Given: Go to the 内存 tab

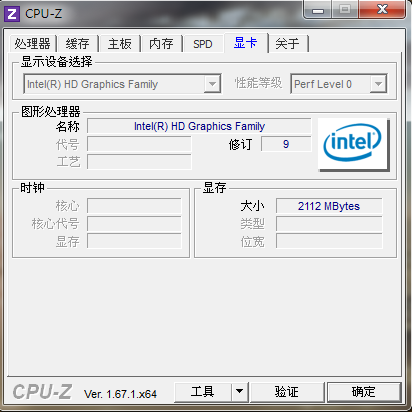Looking at the screenshot, I should click(x=161, y=44).
